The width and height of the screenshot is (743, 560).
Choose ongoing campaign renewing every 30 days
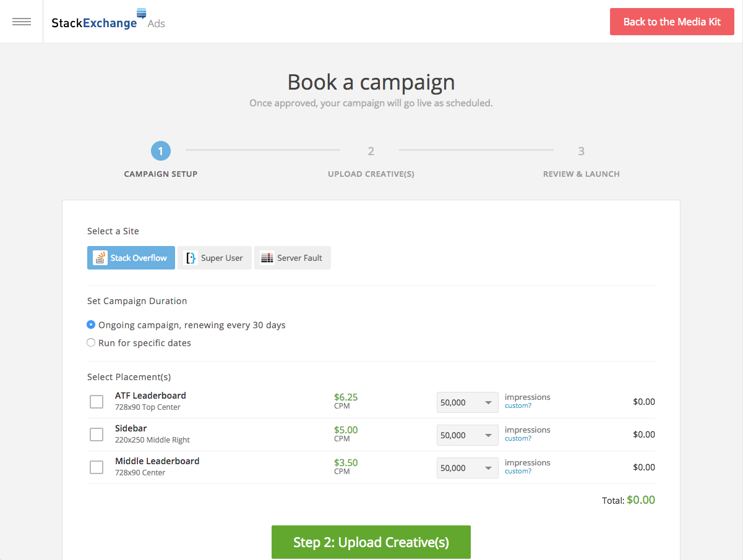point(91,325)
